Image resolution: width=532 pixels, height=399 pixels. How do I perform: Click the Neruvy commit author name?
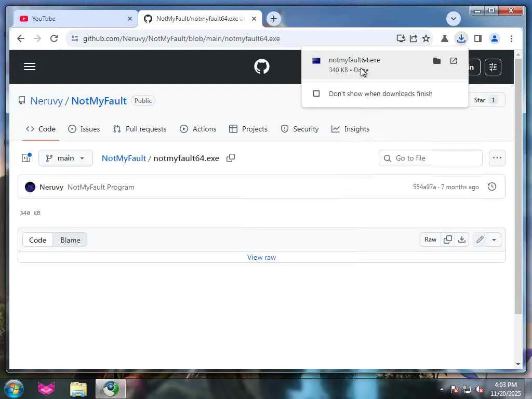pyautogui.click(x=51, y=187)
